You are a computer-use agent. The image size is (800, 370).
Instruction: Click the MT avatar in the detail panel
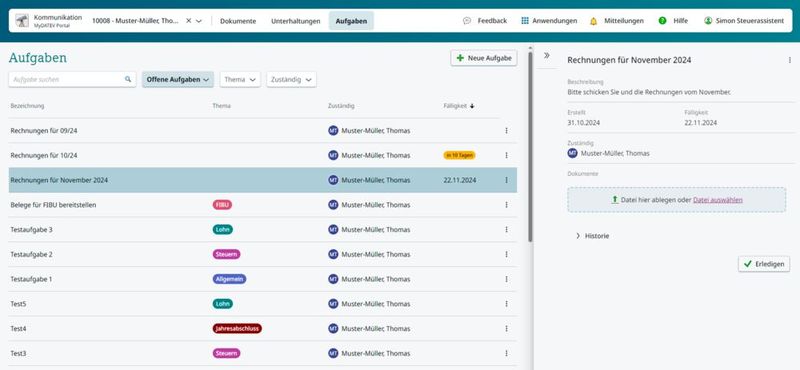pyautogui.click(x=572, y=153)
